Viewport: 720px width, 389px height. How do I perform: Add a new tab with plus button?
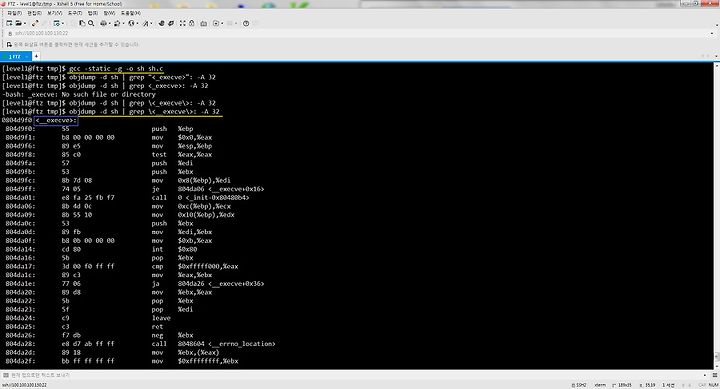[x=36, y=56]
